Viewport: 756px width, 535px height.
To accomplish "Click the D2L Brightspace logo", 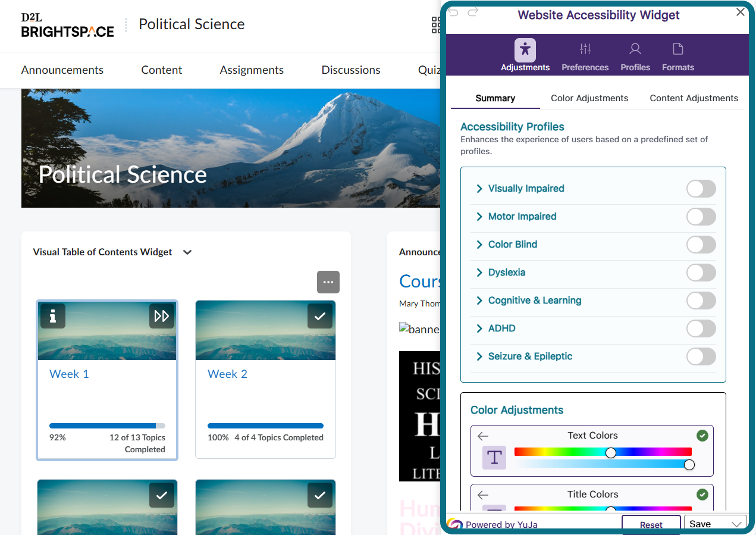I will pyautogui.click(x=67, y=25).
